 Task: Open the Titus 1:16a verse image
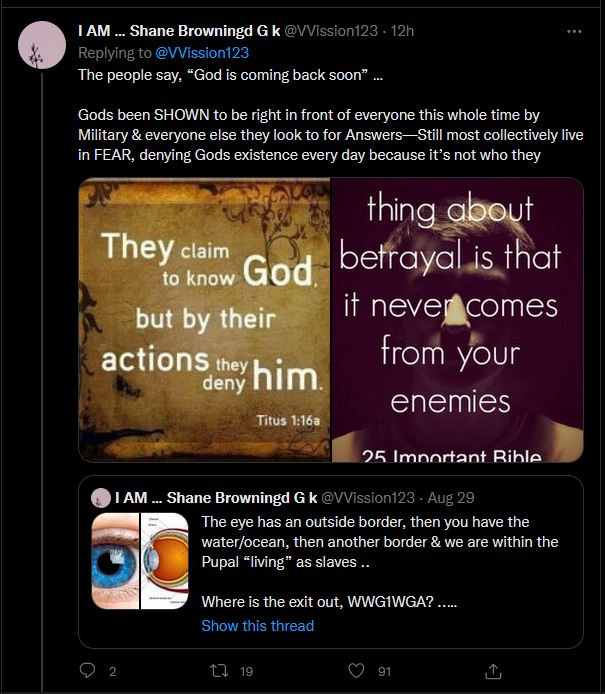pyautogui.click(x=204, y=320)
